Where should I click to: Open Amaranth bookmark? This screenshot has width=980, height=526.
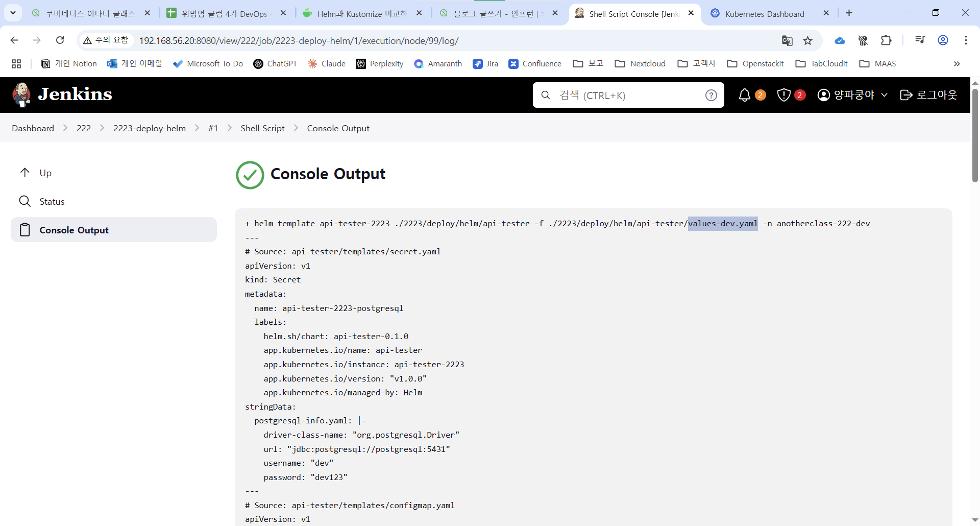click(x=438, y=64)
